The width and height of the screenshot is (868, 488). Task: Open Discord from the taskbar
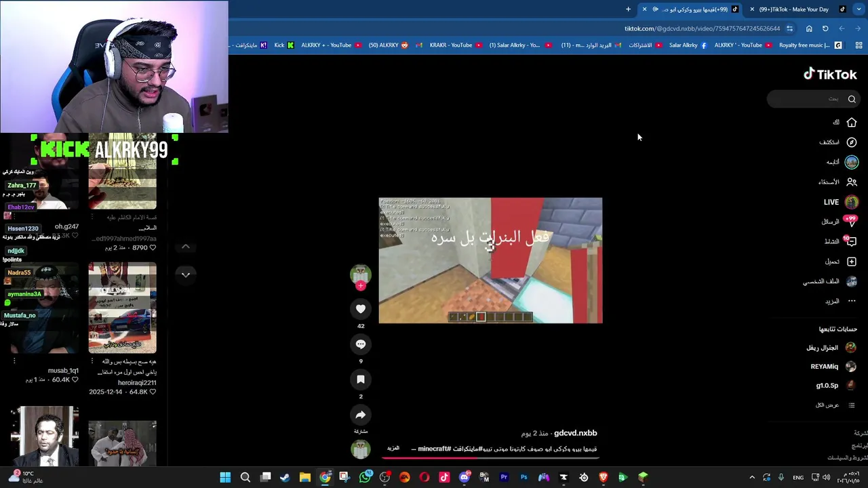(465, 478)
